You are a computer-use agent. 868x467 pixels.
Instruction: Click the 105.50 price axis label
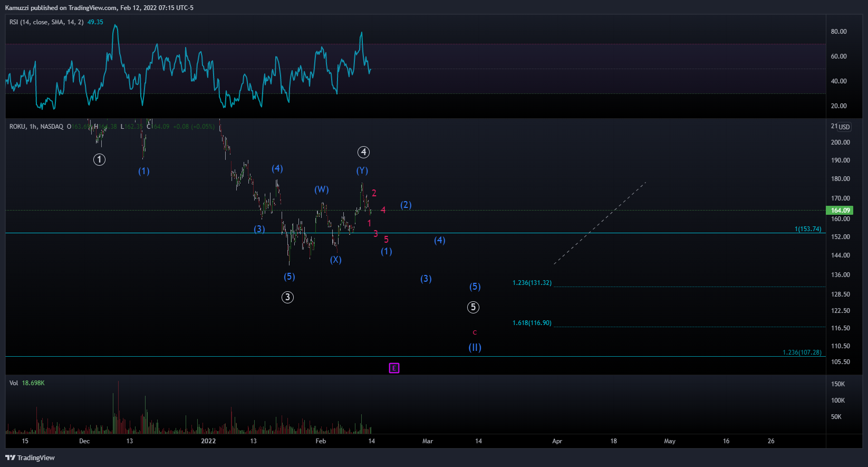coord(840,362)
